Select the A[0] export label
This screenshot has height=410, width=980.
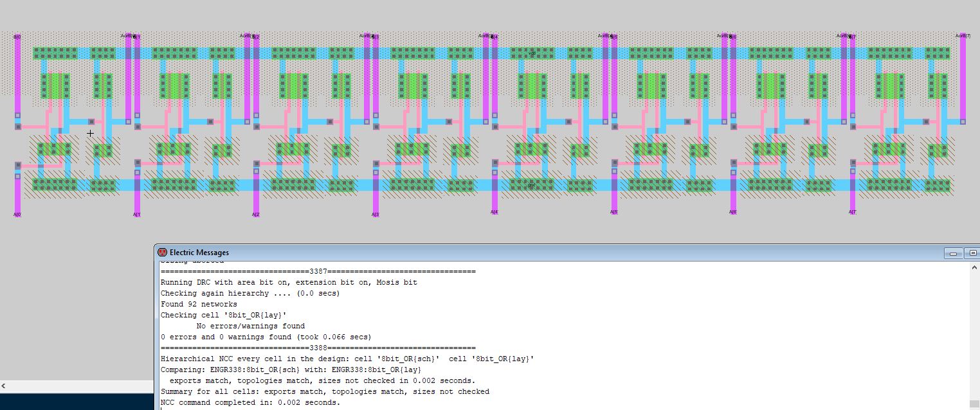pyautogui.click(x=17, y=214)
